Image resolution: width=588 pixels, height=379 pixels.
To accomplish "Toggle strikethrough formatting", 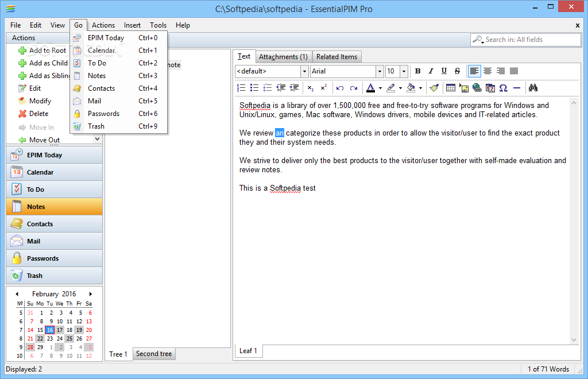I will pos(457,71).
